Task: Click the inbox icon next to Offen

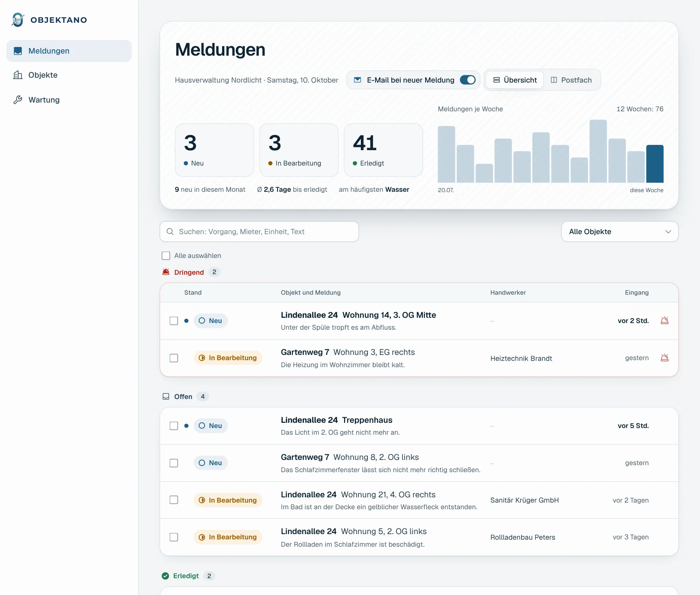Action: point(166,397)
